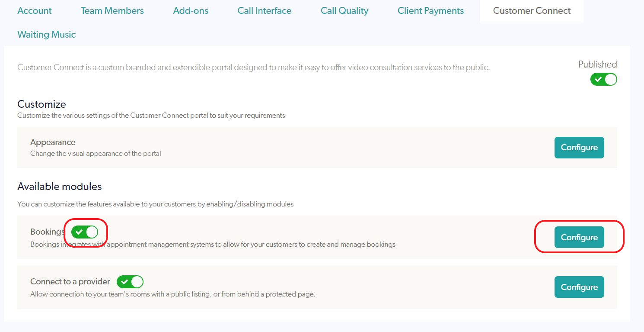
Task: Select the Customer Connect tab
Action: coord(532,11)
